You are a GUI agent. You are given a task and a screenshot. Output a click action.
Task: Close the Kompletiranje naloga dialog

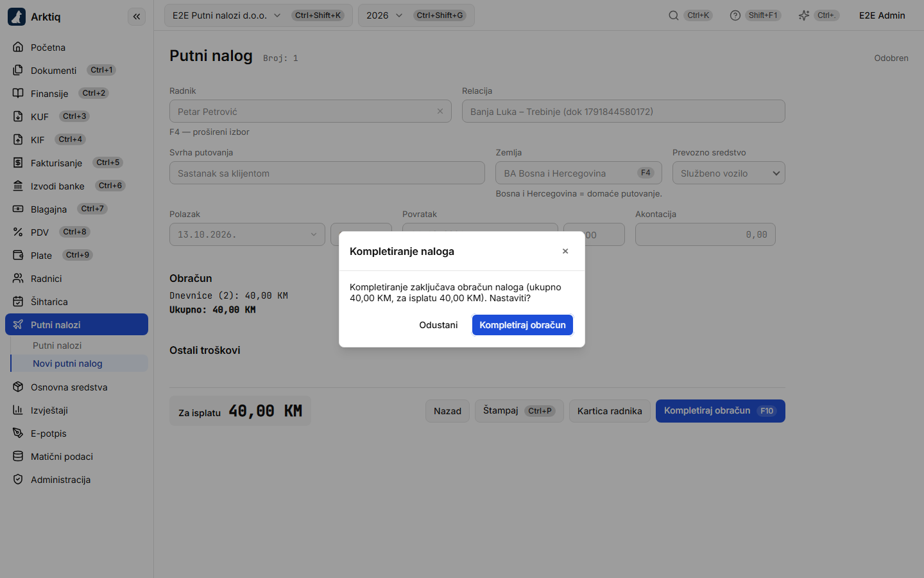[565, 251]
